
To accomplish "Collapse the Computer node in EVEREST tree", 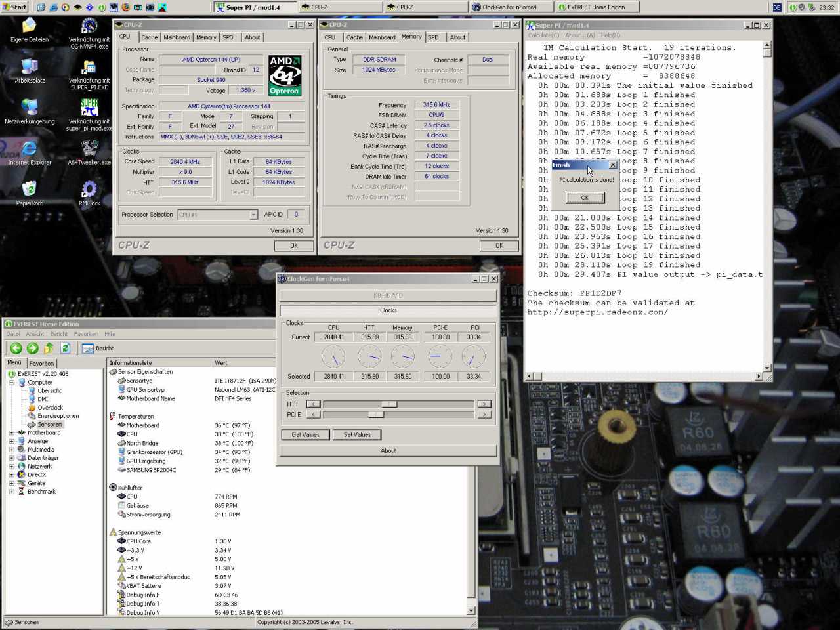I will (12, 382).
